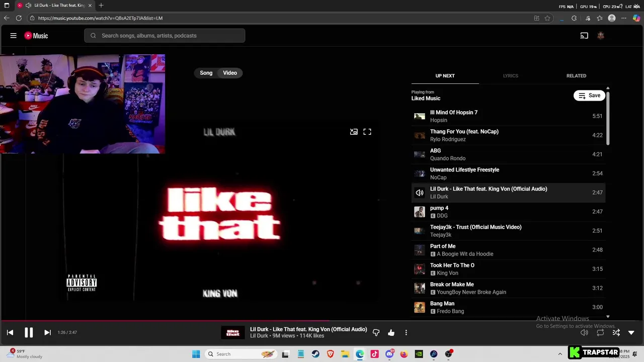Play Bang Man by Fredo Bang
Image resolution: width=644 pixels, height=362 pixels.
508,307
